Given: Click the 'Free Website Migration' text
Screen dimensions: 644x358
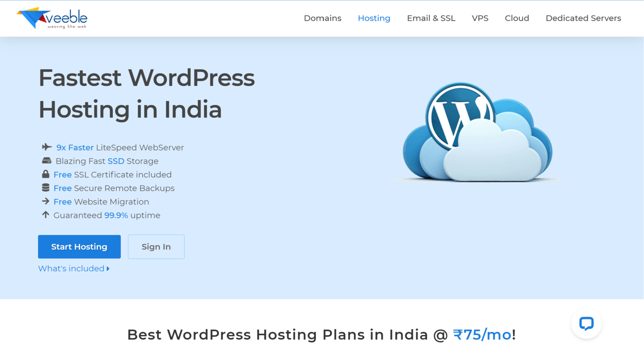Looking at the screenshot, I should coord(101,202).
